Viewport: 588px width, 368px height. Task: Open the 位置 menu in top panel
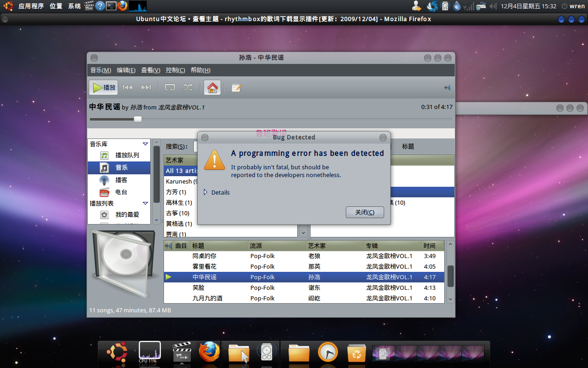pos(56,6)
